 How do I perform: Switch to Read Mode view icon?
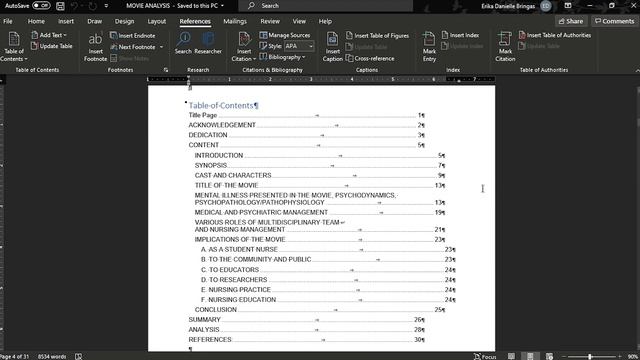pyautogui.click(x=511, y=356)
